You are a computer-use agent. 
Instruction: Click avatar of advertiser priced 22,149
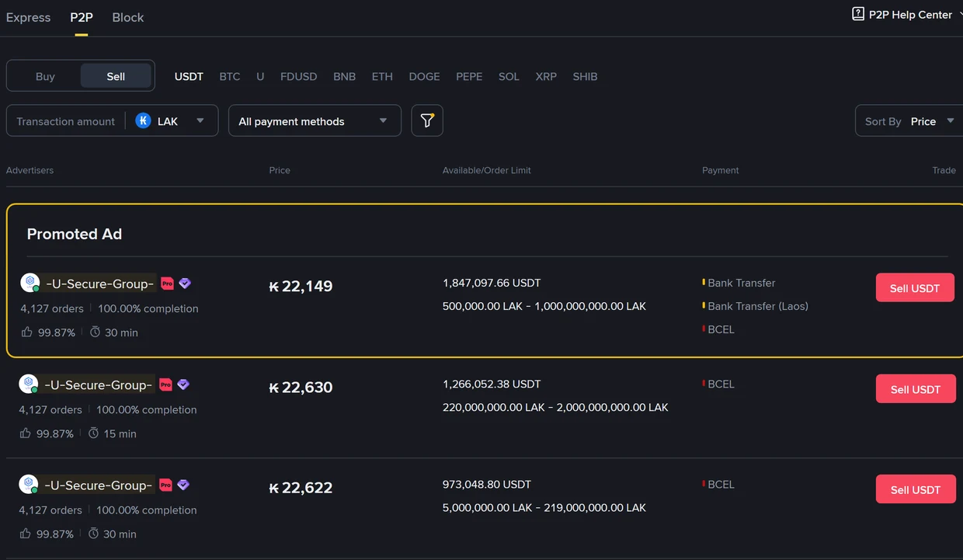[30, 283]
